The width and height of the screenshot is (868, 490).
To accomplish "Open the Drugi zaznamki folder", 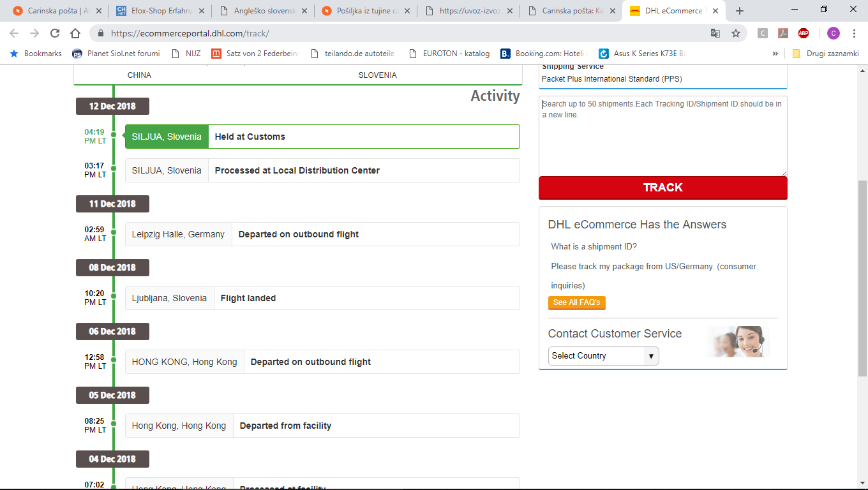I will [825, 54].
